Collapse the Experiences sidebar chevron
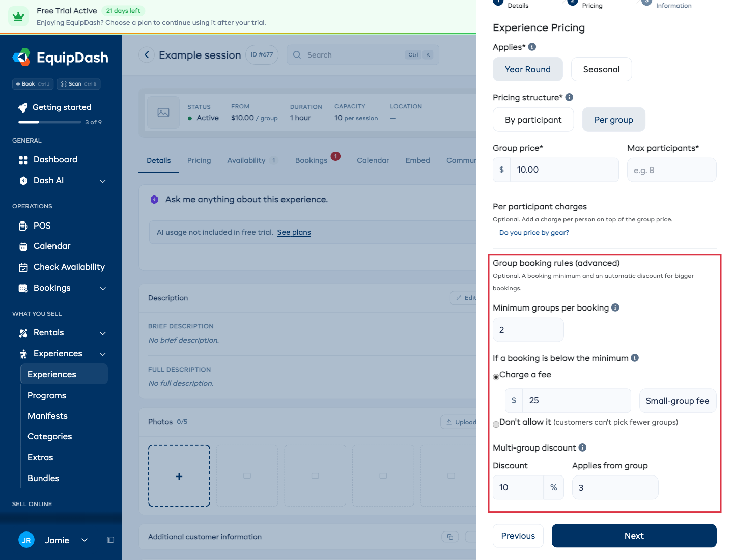 click(103, 354)
